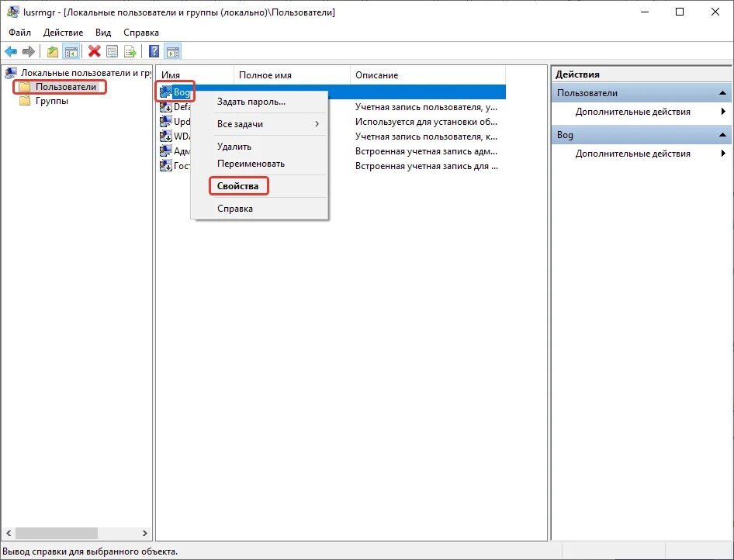
Task: Click description 'Встроенная учетная запись адм...'
Action: 426,151
